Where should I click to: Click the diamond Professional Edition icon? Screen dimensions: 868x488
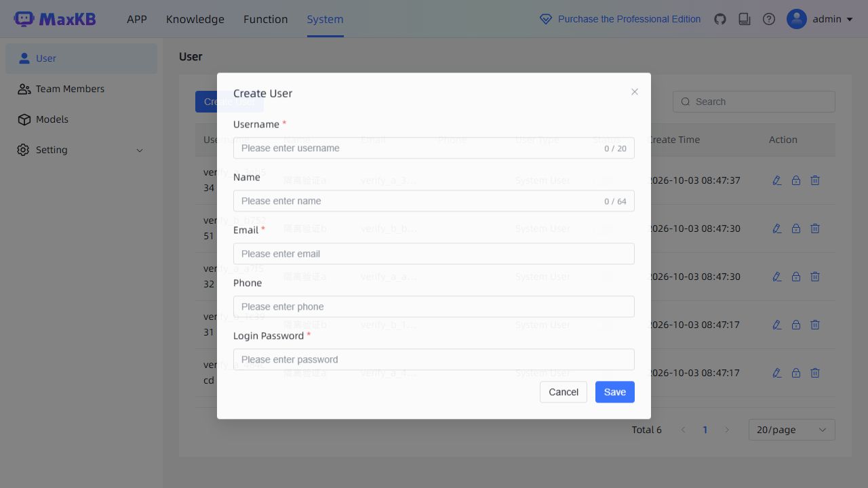point(546,19)
